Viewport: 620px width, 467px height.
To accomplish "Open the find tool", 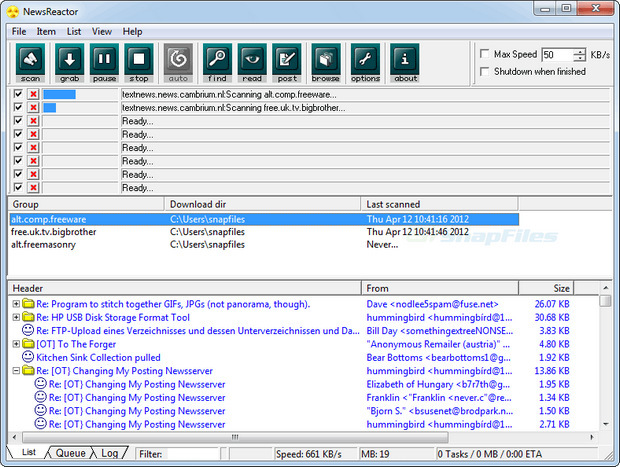I will pos(217,63).
